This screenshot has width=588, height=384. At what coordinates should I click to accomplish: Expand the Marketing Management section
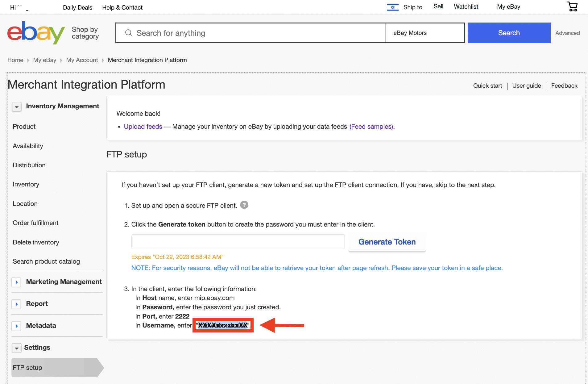17,282
